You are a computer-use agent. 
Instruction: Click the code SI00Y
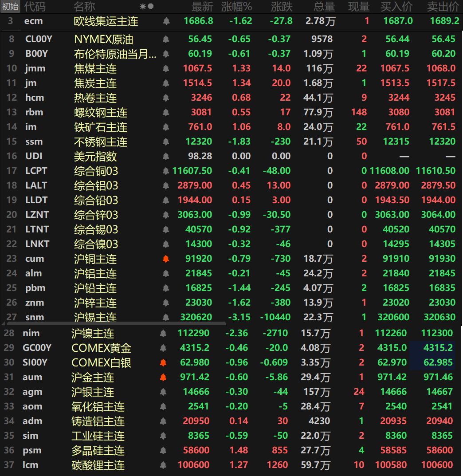point(35,362)
